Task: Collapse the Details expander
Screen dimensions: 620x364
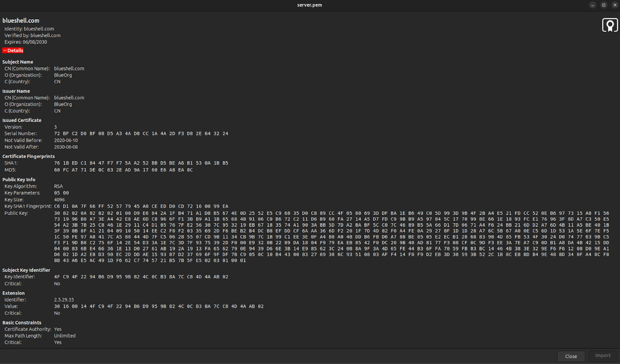Action: tap(13, 50)
